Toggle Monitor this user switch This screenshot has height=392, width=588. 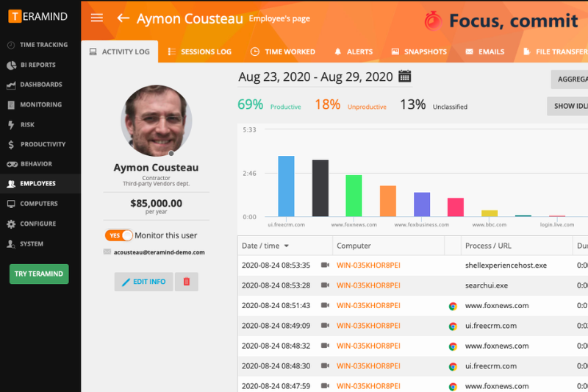click(x=118, y=235)
